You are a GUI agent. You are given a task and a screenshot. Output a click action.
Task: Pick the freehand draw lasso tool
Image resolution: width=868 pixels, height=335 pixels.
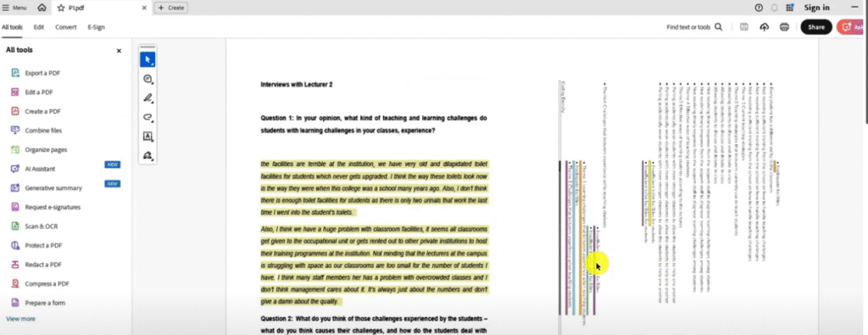coord(147,117)
